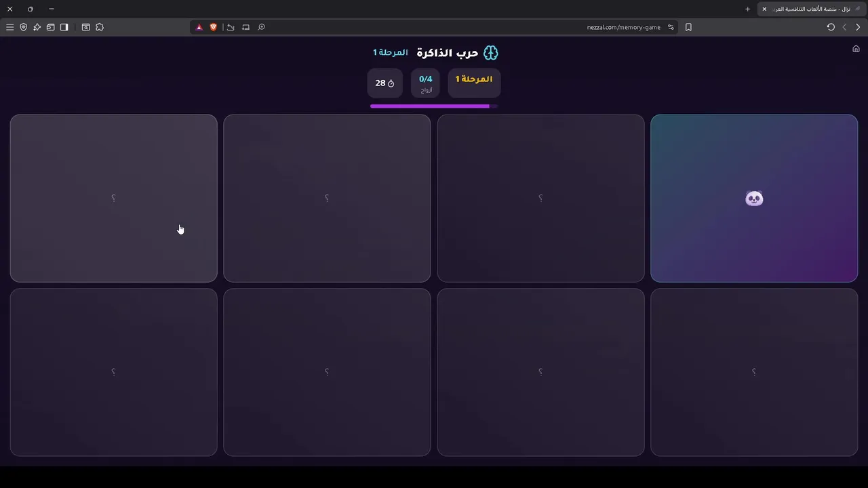The width and height of the screenshot is (868, 488).
Task: Flip the highlighted hidden card under the cursor
Action: point(113,198)
